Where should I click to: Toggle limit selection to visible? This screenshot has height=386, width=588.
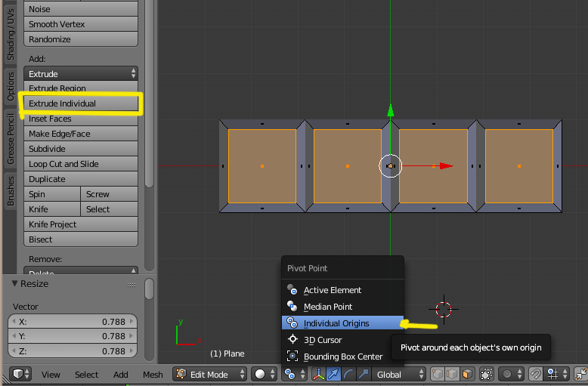pyautogui.click(x=486, y=374)
